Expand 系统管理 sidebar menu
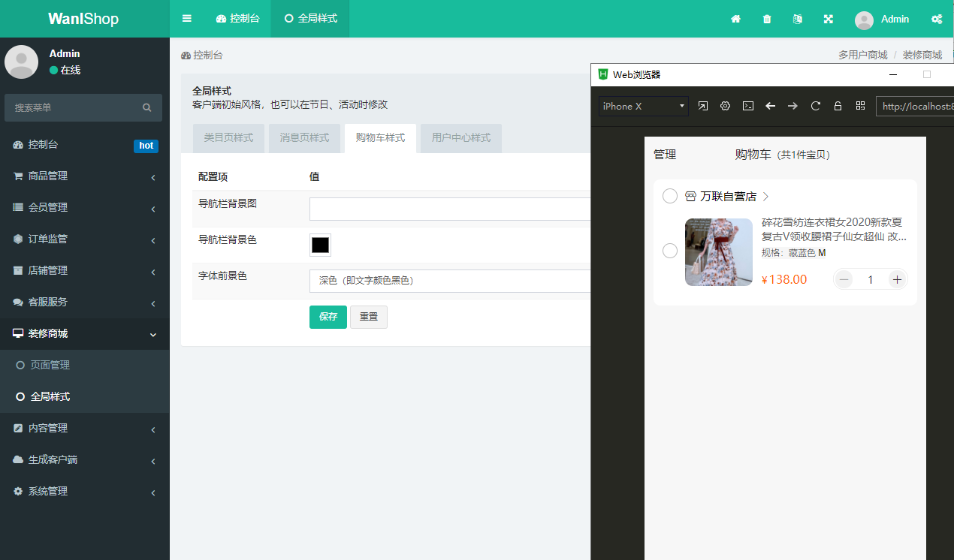The height and width of the screenshot is (560, 954). pos(85,492)
